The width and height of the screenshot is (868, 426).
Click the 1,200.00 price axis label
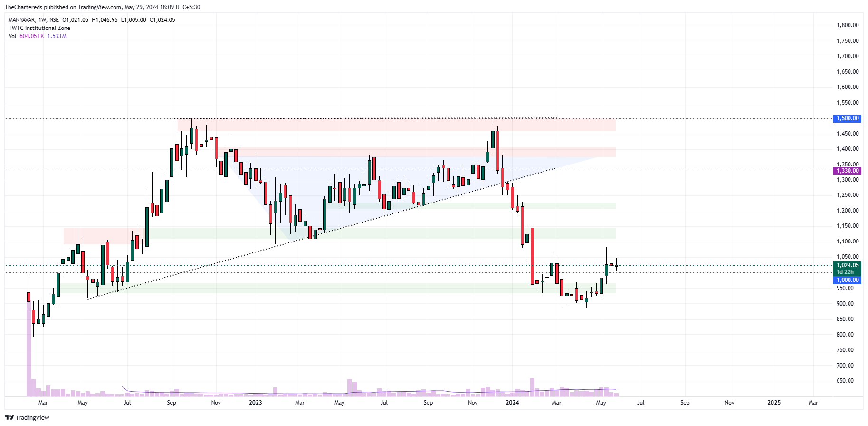(x=848, y=211)
